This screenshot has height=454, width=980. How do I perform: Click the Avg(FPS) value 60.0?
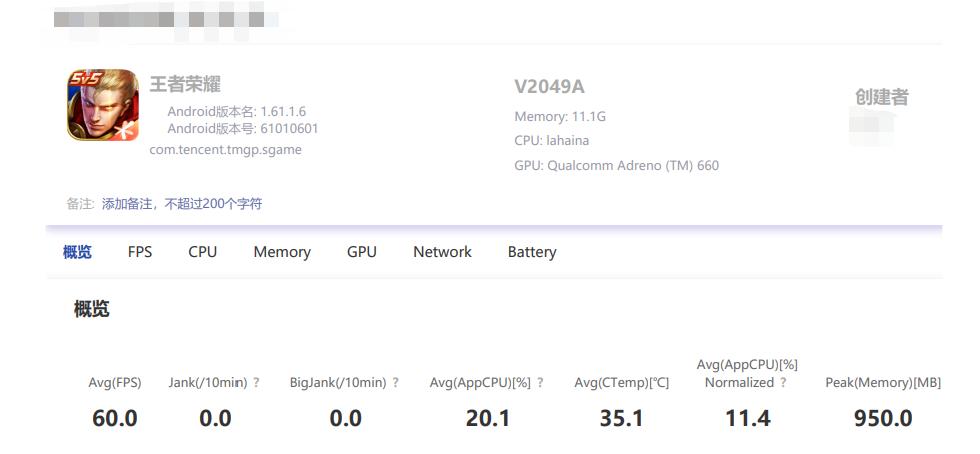pyautogui.click(x=115, y=418)
